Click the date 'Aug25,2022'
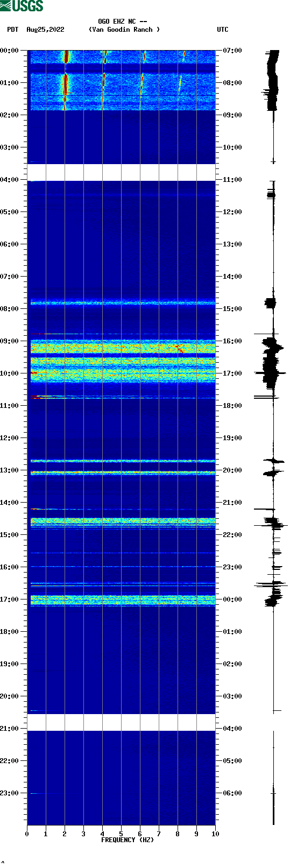Viewport: 297px width, 868px height. click(x=45, y=30)
